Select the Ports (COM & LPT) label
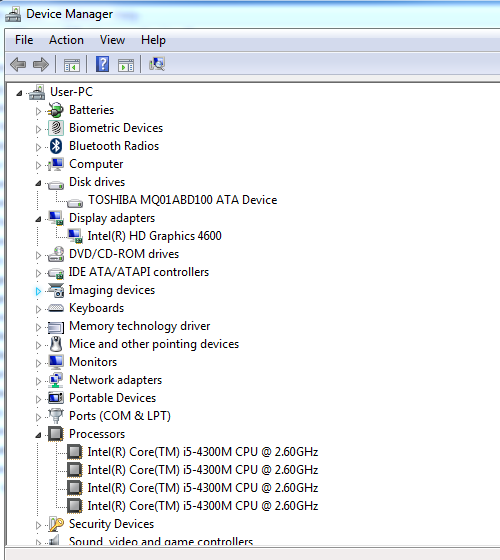Viewport: 500px width, 560px height. 120,416
